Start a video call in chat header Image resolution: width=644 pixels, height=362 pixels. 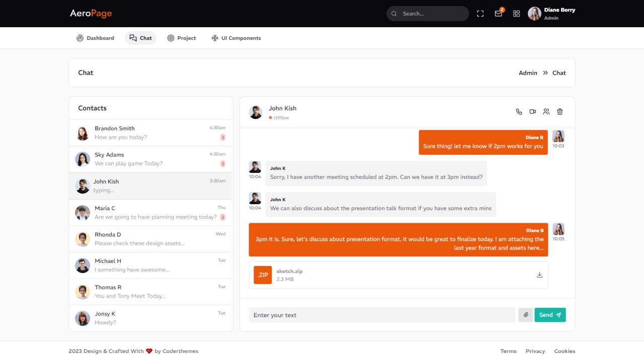pos(532,112)
